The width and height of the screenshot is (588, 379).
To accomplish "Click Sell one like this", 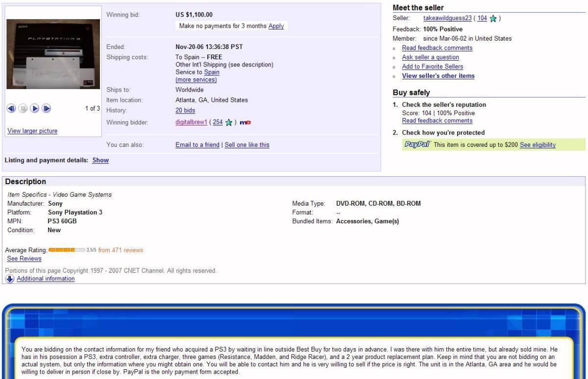I will (247, 145).
